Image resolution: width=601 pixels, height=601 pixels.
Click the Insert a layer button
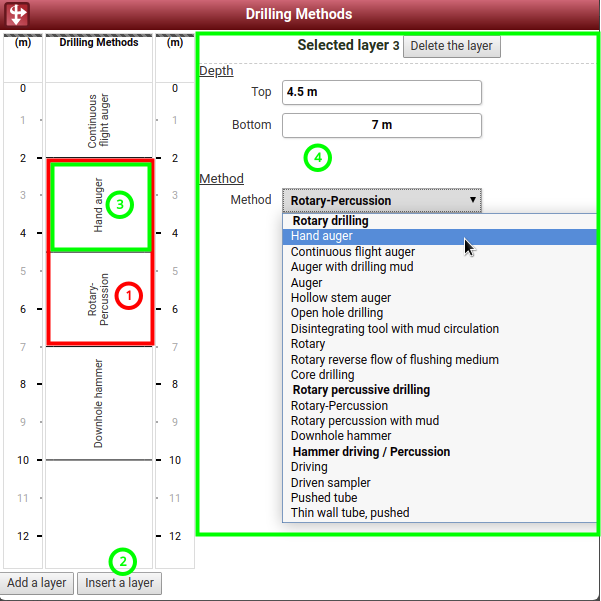tap(119, 583)
